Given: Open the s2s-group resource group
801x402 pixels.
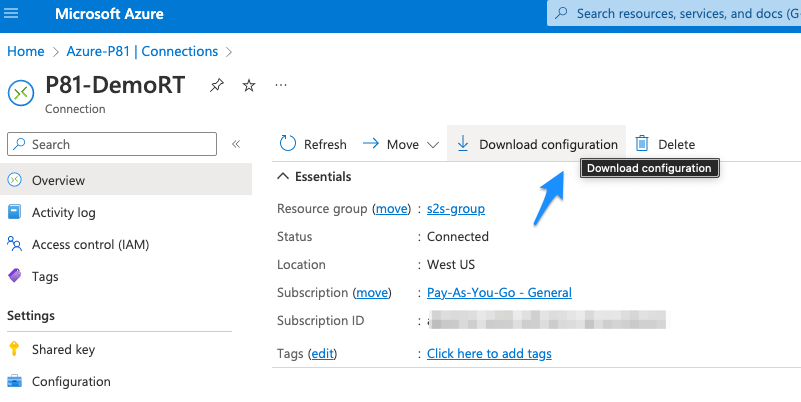Looking at the screenshot, I should [x=456, y=208].
